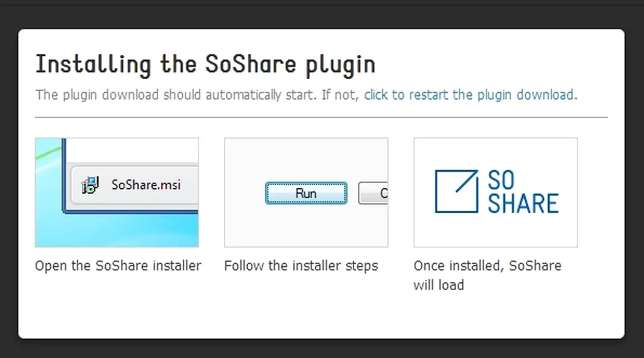Click the "Installing the SoShare plugin" heading

coord(205,65)
